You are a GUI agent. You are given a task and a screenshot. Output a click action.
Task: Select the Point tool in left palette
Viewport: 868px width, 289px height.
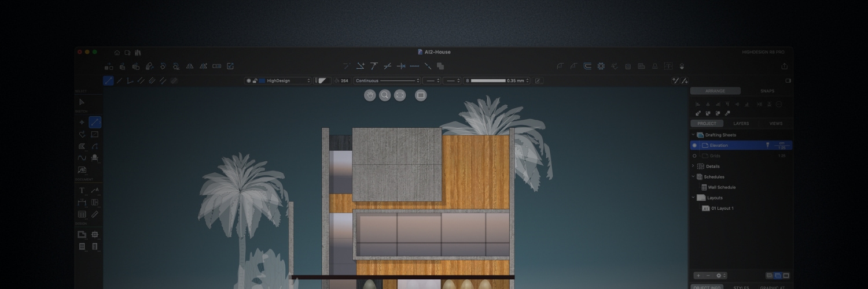coord(82,122)
